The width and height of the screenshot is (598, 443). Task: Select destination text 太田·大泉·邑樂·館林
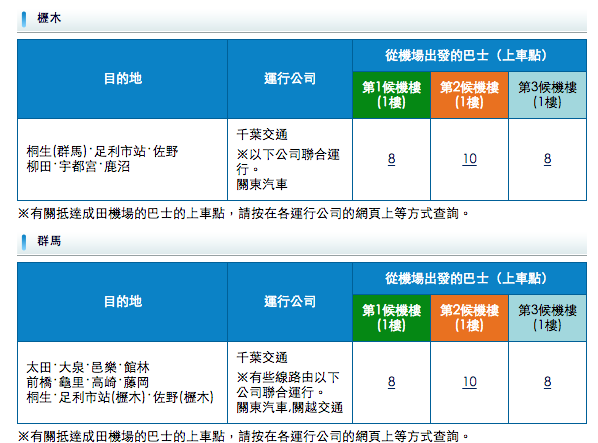click(88, 367)
